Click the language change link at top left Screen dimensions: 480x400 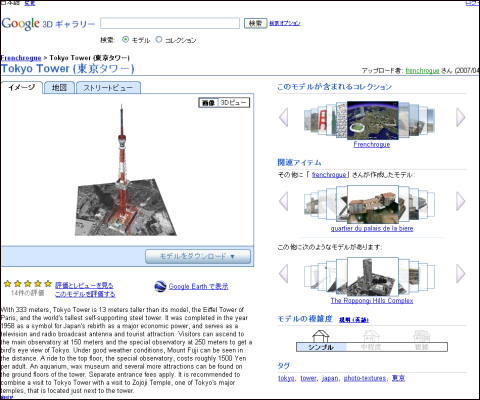click(30, 3)
